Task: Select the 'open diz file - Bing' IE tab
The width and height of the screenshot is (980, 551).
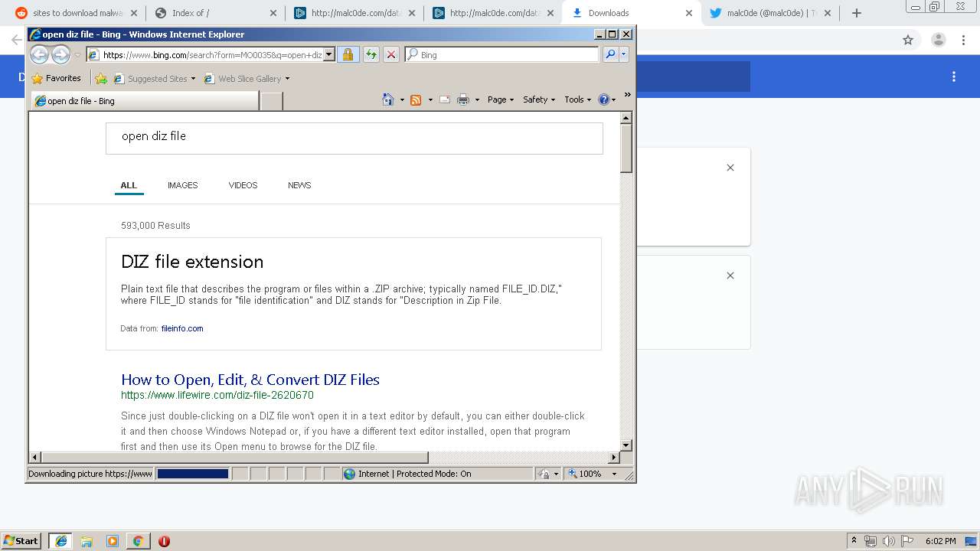Action: [x=145, y=100]
